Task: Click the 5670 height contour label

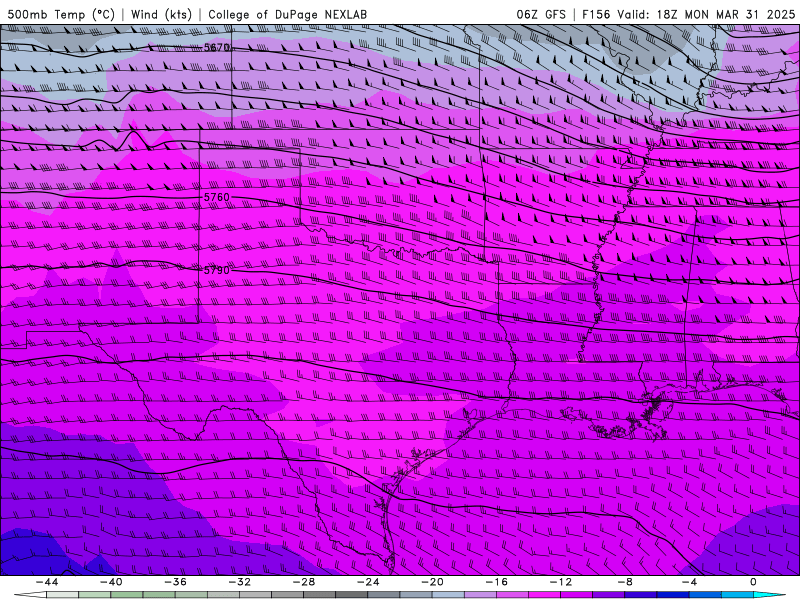Action: 217,47
